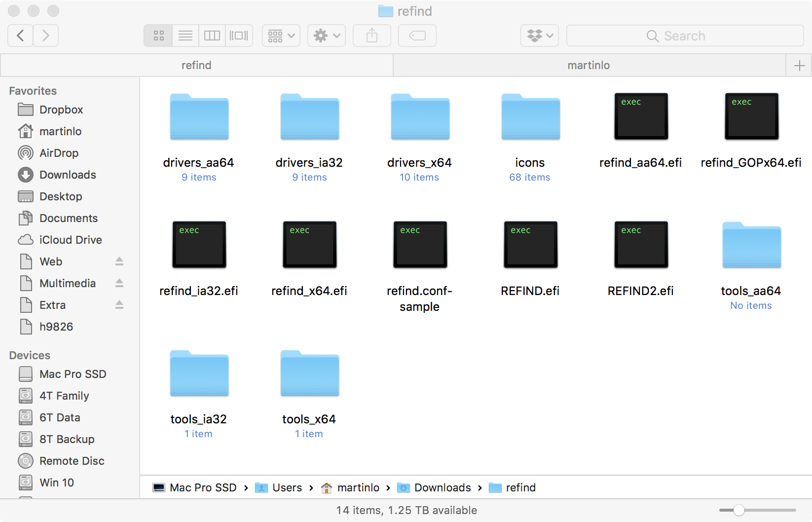
Task: Select the refind_x64.efi exec file icon
Action: (310, 245)
